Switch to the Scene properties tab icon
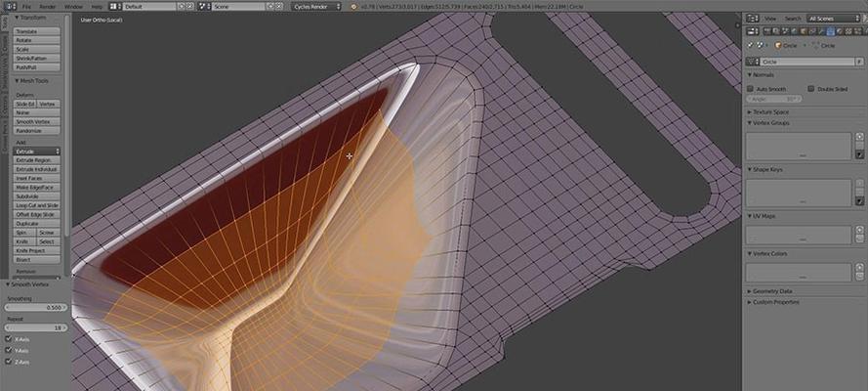Screen dimensions: 868x391 point(785,31)
